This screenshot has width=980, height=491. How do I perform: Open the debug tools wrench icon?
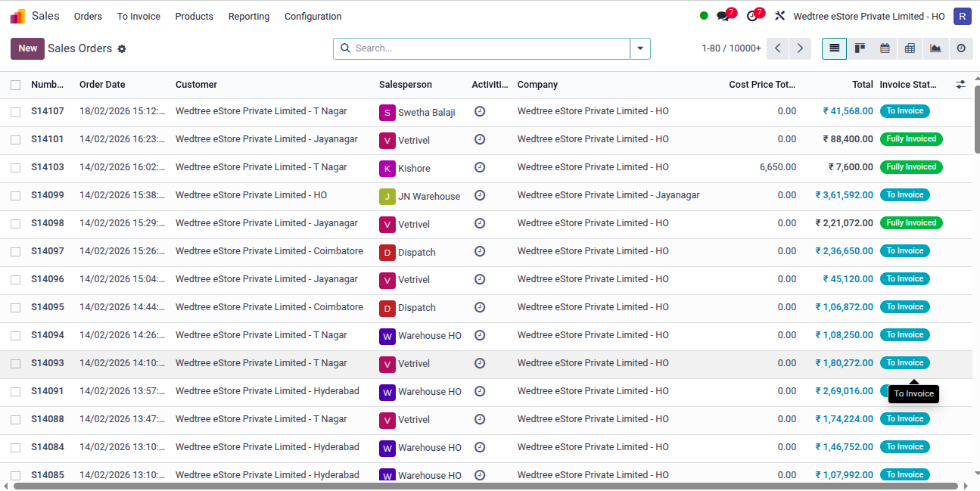pos(779,16)
